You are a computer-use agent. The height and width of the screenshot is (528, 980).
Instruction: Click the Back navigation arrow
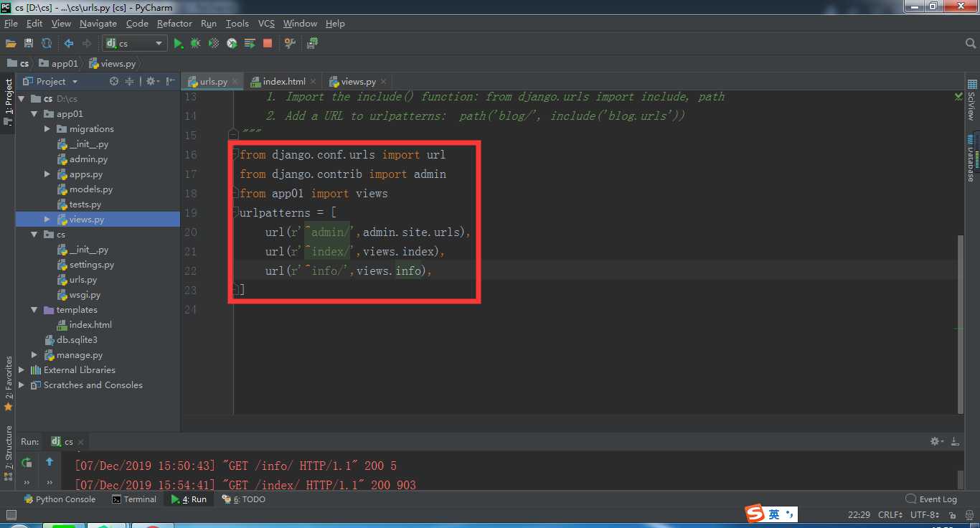tap(69, 44)
